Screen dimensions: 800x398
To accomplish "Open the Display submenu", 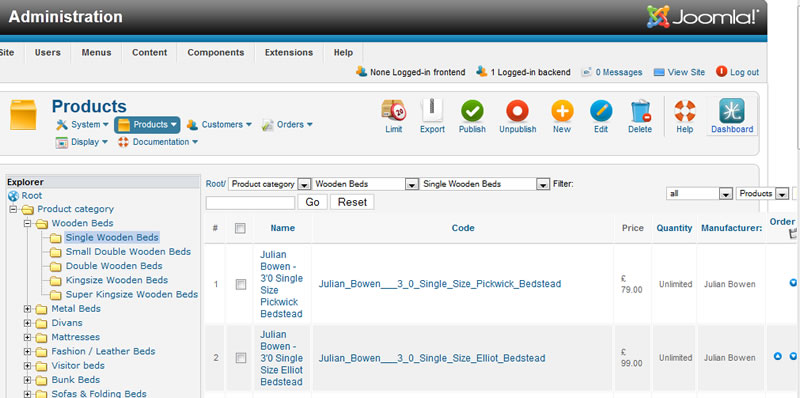I will [x=82, y=142].
